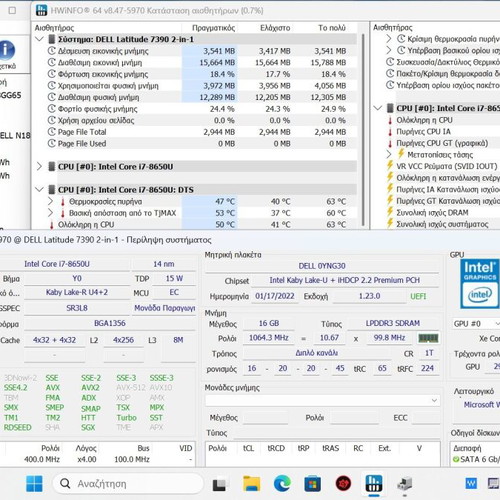Screen dimensions: 500x500
Task: Open the Μονάδες μνήμης dropdown
Action: point(322,400)
